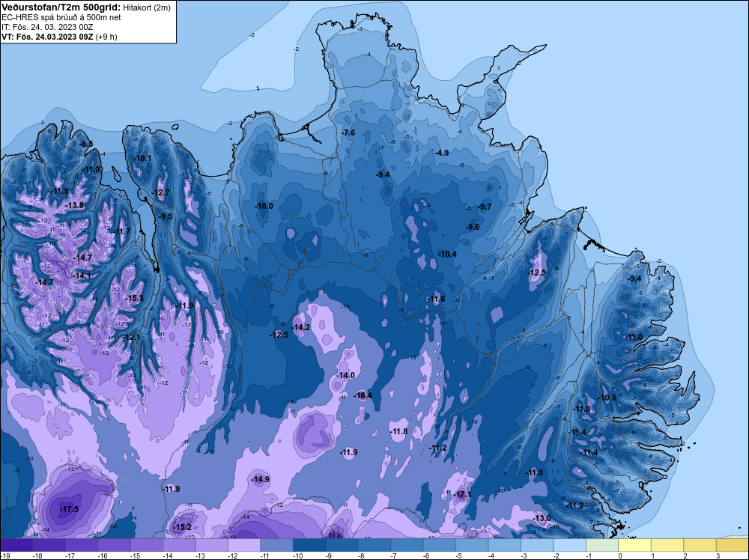749x560 pixels.
Task: Pick the legend swatch between -14 and -13
Action: click(179, 545)
